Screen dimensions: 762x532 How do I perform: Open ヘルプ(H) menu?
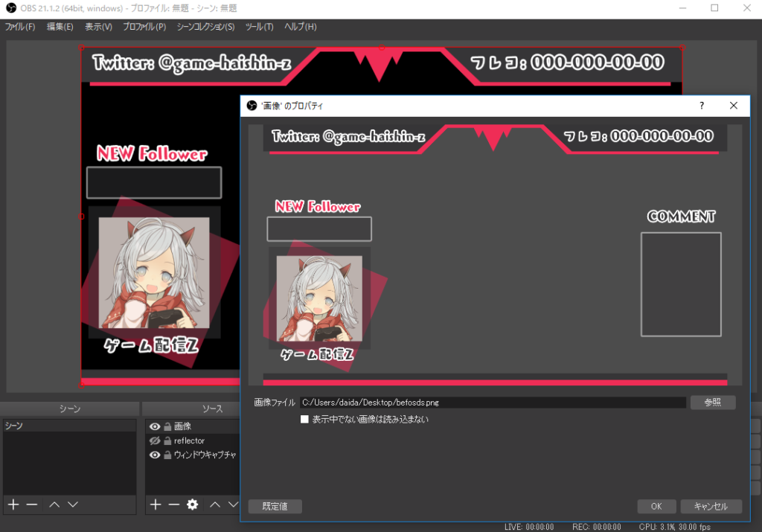coord(301,27)
